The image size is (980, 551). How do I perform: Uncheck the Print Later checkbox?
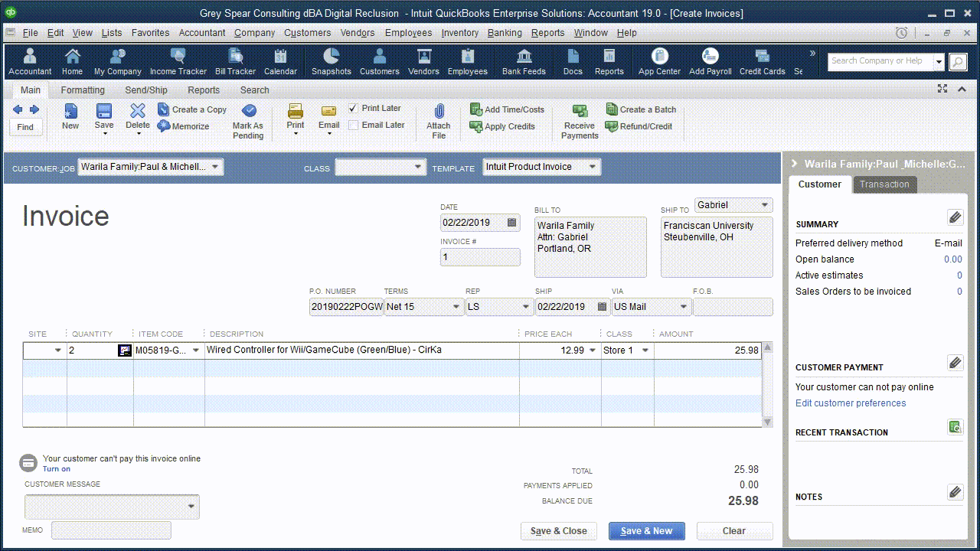point(353,109)
